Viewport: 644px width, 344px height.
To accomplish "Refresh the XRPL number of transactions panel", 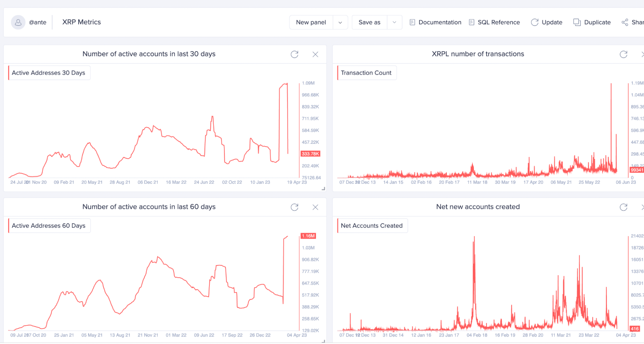I will coord(624,54).
